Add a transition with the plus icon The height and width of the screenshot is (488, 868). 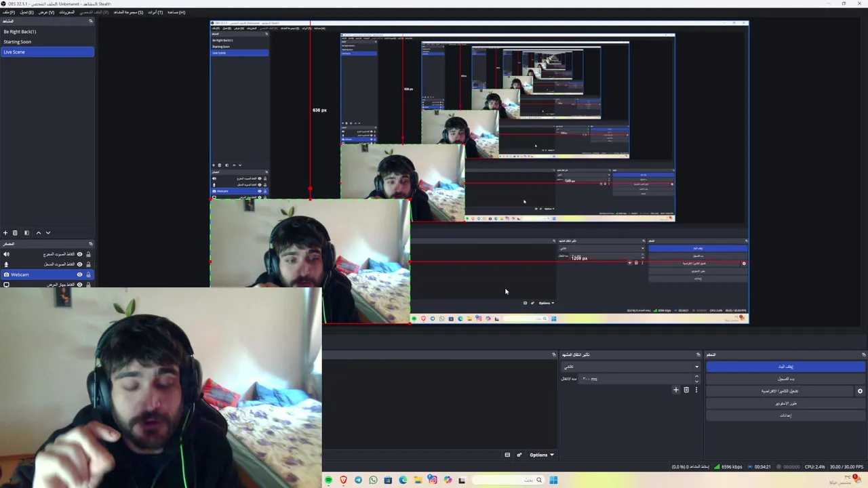(675, 390)
